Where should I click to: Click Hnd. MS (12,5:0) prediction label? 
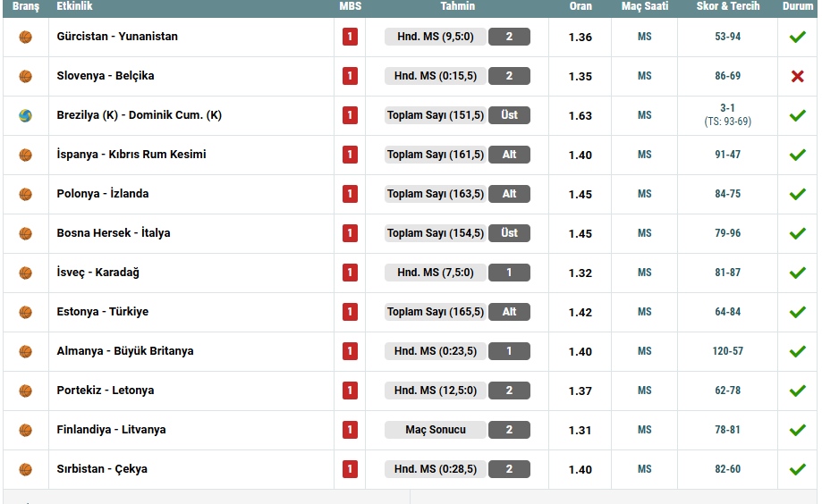[435, 391]
